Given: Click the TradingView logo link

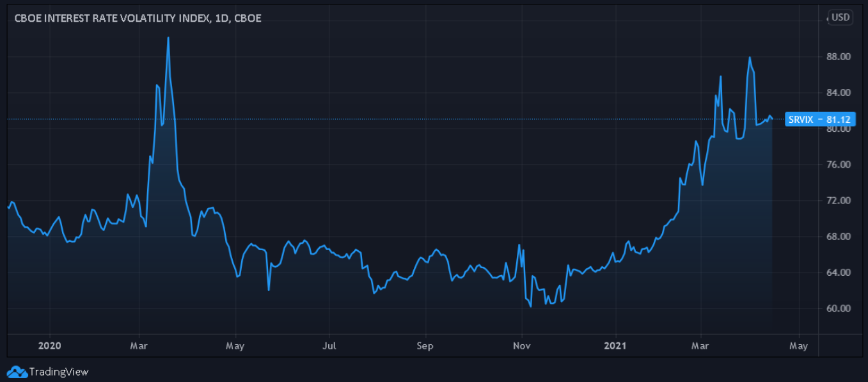Looking at the screenshot, I should click(x=49, y=372).
